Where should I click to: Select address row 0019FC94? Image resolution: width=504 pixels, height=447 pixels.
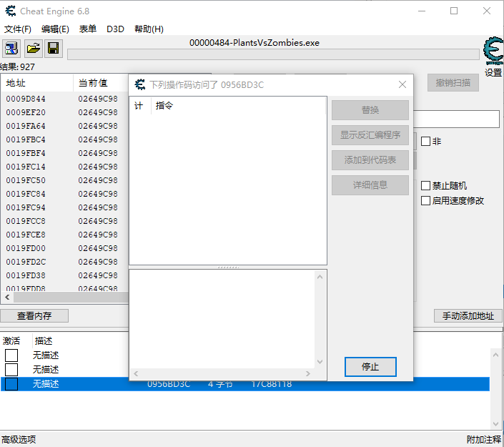(64, 207)
